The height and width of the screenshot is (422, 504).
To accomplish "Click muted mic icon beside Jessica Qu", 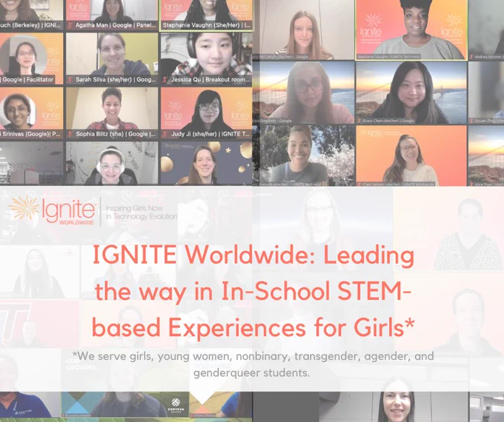I will pos(165,80).
